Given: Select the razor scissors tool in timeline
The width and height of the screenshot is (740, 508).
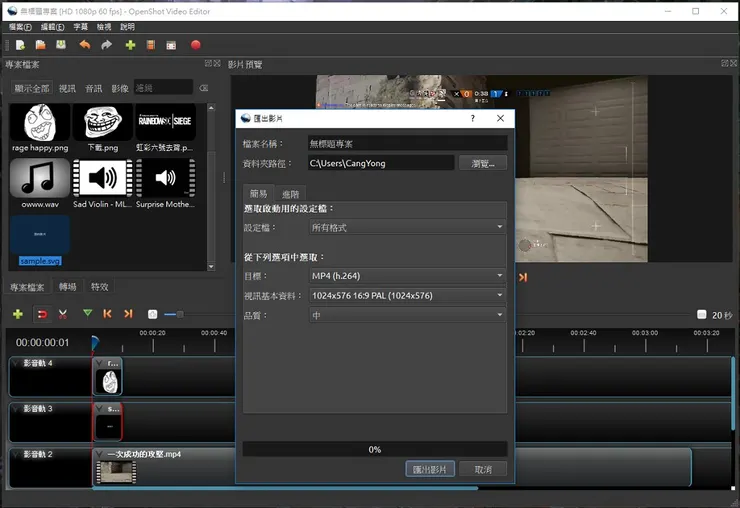Looking at the screenshot, I should click(x=63, y=314).
